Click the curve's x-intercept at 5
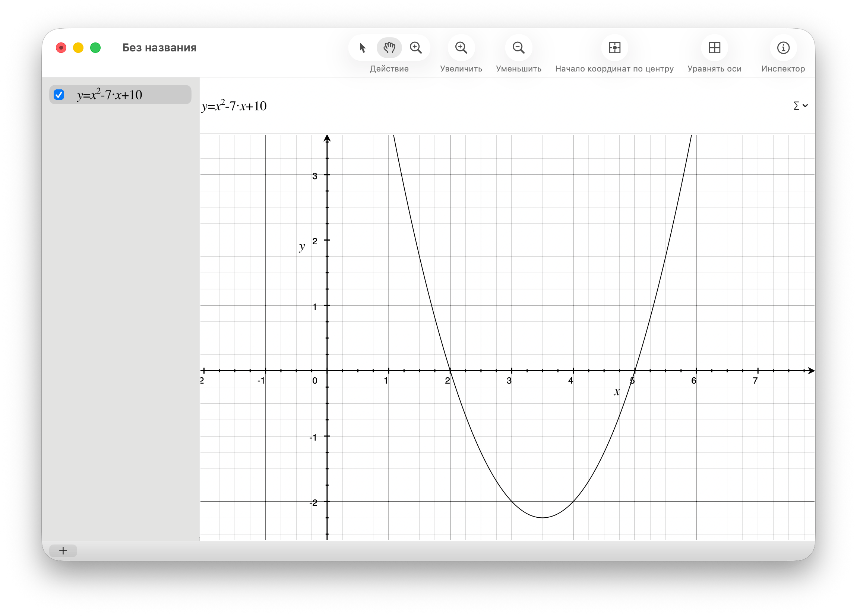The height and width of the screenshot is (616, 857). pyautogui.click(x=635, y=371)
